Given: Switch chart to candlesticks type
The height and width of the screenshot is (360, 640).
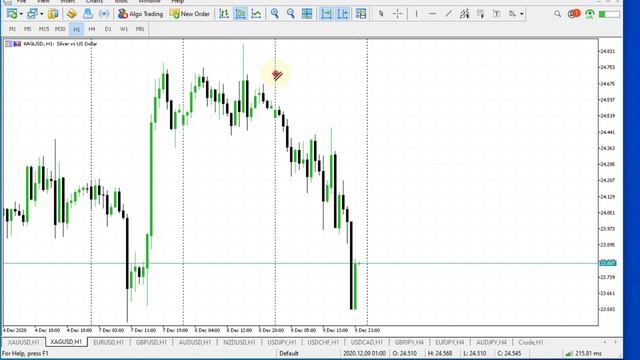Looking at the screenshot, I should point(240,14).
